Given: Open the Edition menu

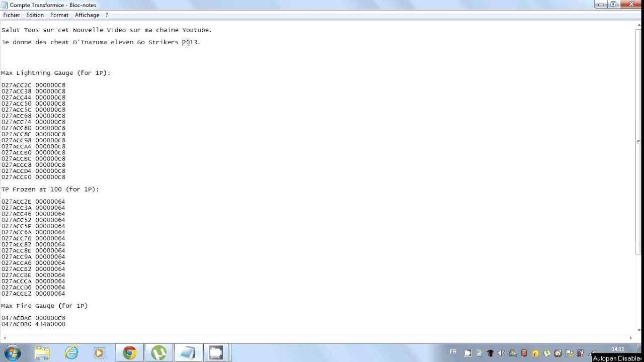Looking at the screenshot, I should (x=35, y=15).
